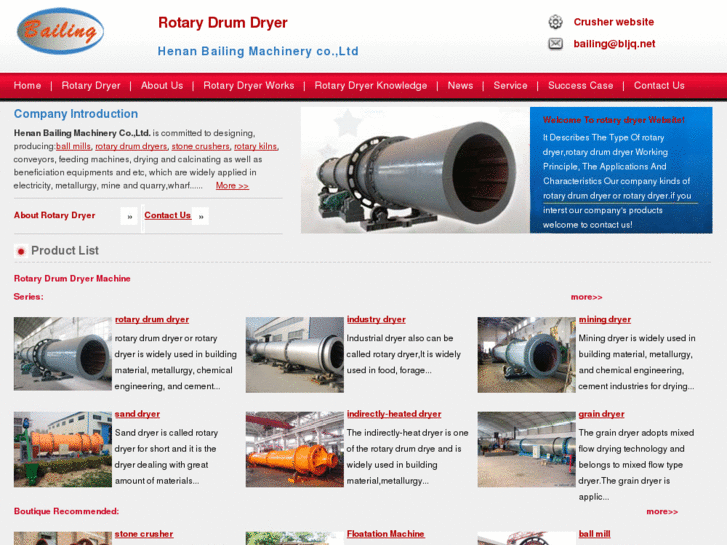Select News in the navigation bar

click(x=460, y=85)
